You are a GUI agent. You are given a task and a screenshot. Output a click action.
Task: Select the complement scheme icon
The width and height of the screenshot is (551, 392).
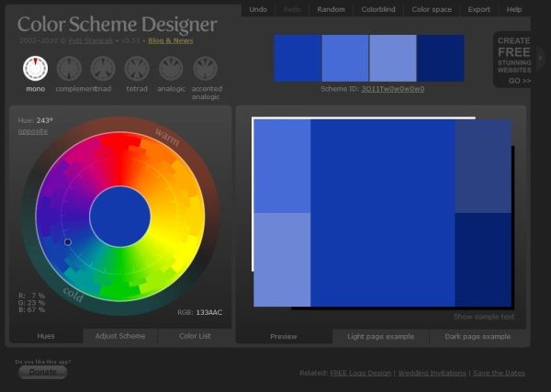(69, 69)
